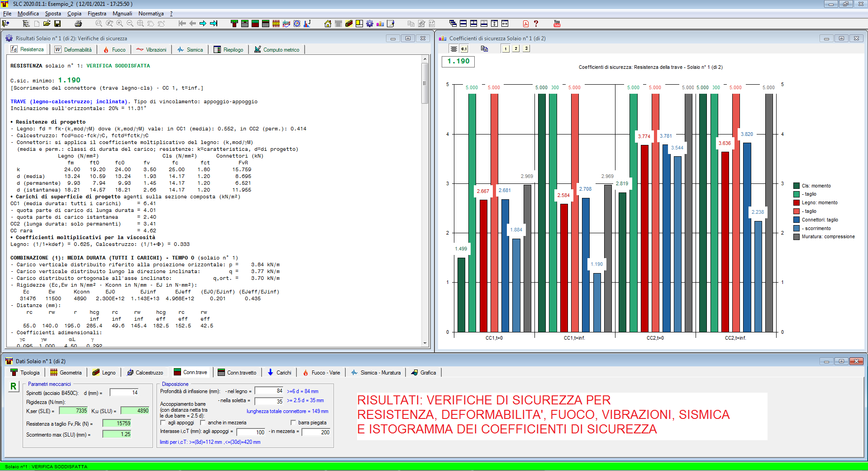Enable the 'agli appoggi' checkbox
The image size is (868, 471).
click(163, 423)
